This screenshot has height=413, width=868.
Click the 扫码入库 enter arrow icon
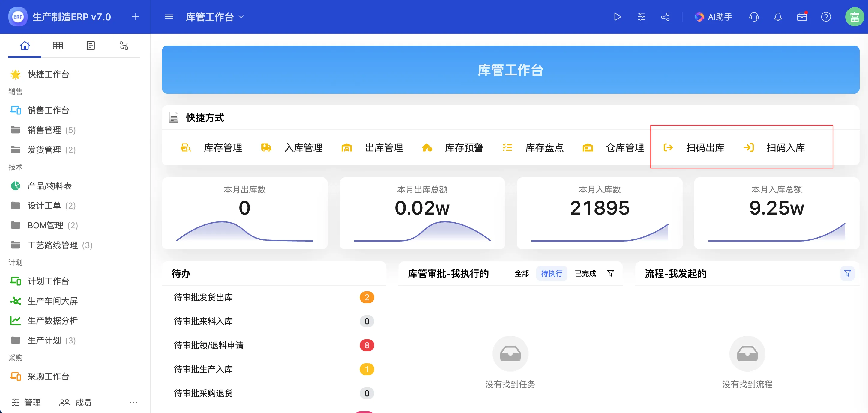748,148
